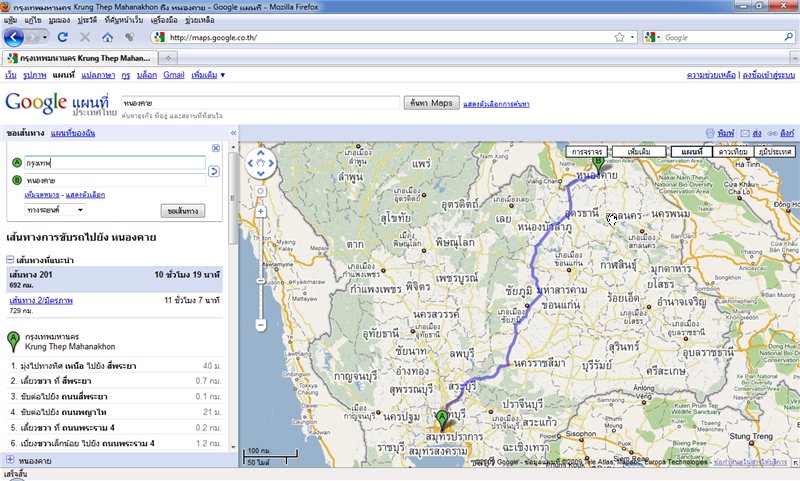The height and width of the screenshot is (481, 800).
Task: Pan the map up with the up arrow
Action: click(261, 153)
